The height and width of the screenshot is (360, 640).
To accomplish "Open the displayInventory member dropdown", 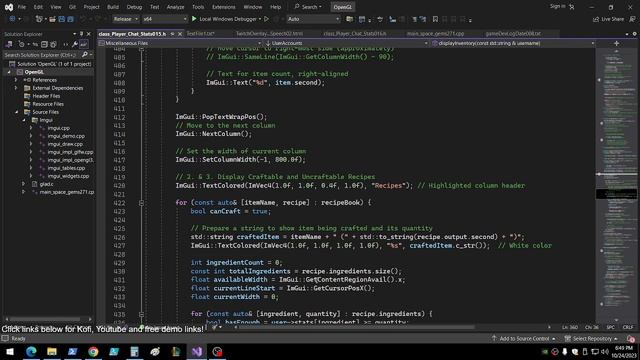I will click(x=513, y=43).
